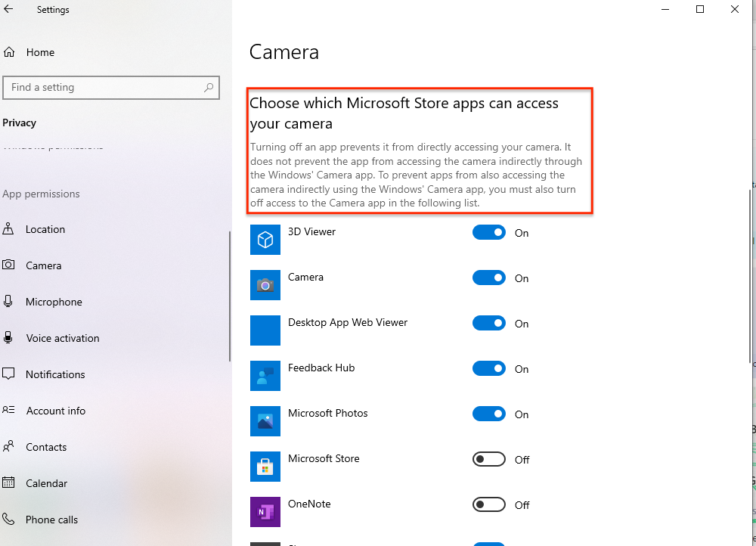This screenshot has width=756, height=546.
Task: Toggle Feedback Hub camera access switch
Action: pyautogui.click(x=489, y=368)
